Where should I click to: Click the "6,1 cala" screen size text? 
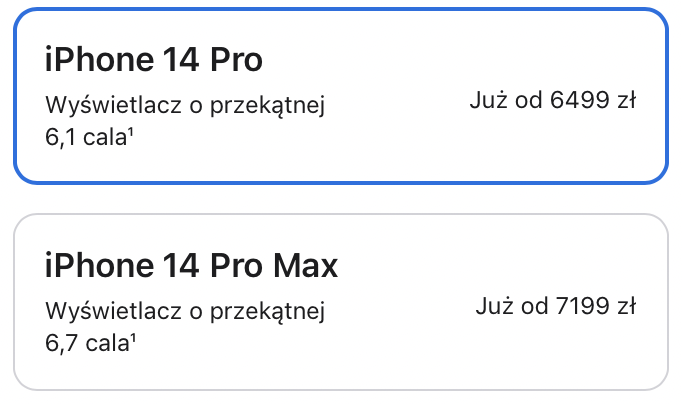click(x=86, y=137)
